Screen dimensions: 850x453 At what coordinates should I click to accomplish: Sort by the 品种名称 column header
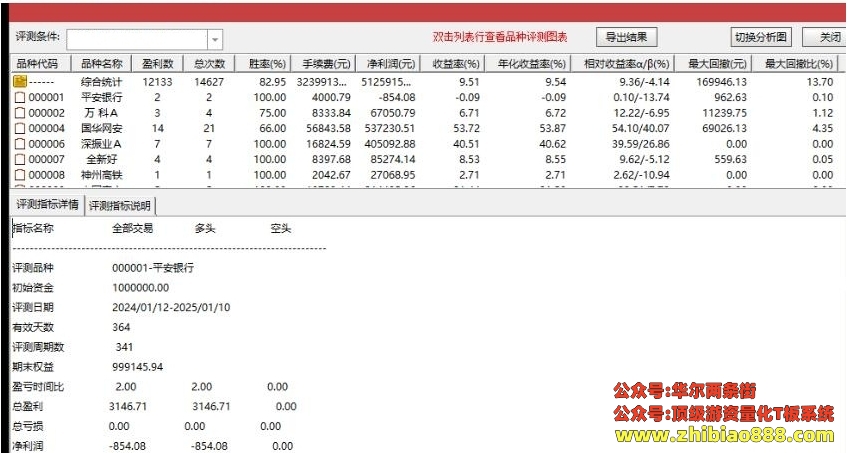click(102, 64)
